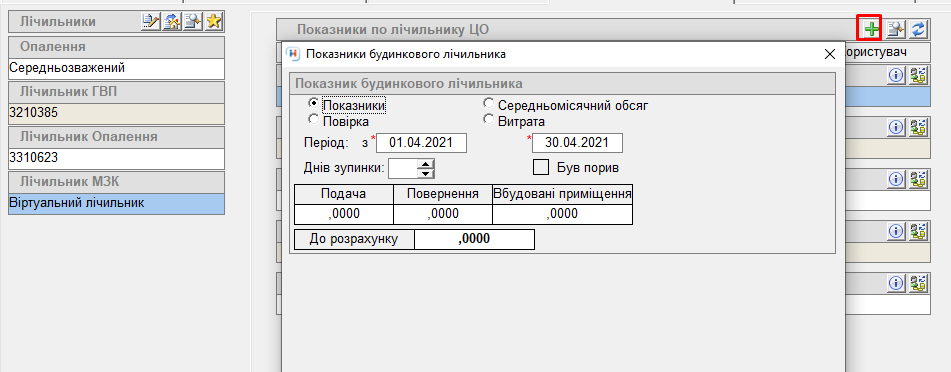Viewport: 951px width, 372px height.
Task: Refresh readings with the blue arrows icon
Action: pos(920,29)
